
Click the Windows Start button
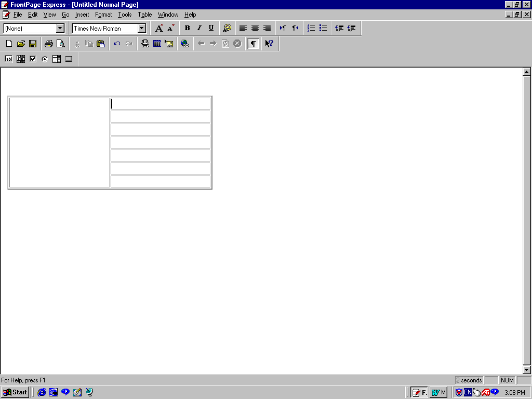coord(15,392)
